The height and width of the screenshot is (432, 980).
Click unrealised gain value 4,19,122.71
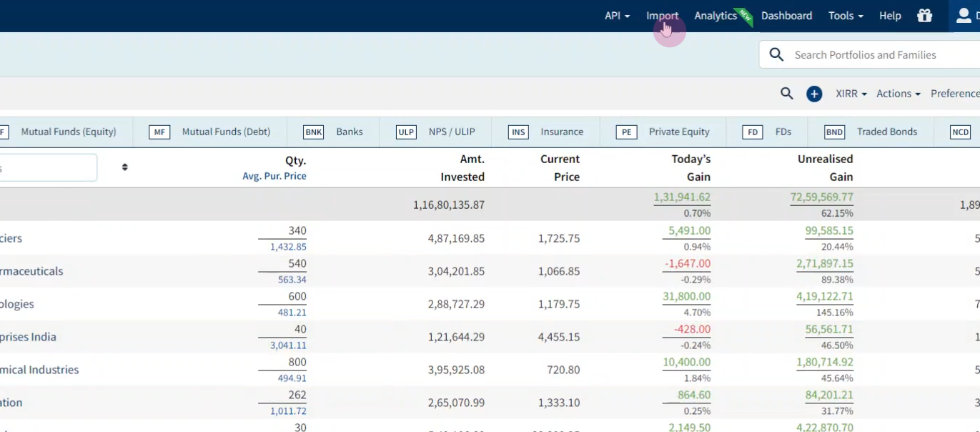pyautogui.click(x=825, y=297)
